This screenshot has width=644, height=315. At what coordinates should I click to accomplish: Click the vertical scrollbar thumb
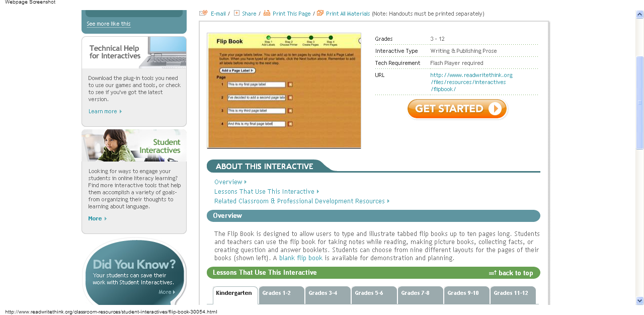coord(639,103)
